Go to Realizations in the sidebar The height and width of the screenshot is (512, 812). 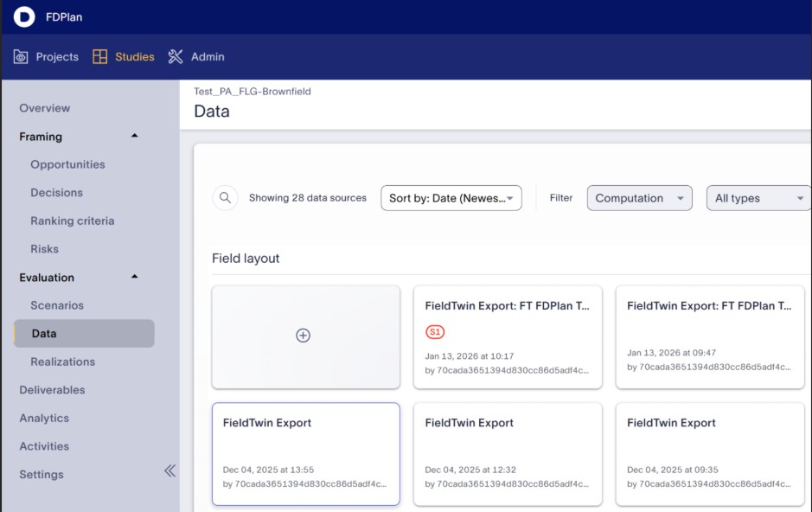[x=63, y=362]
